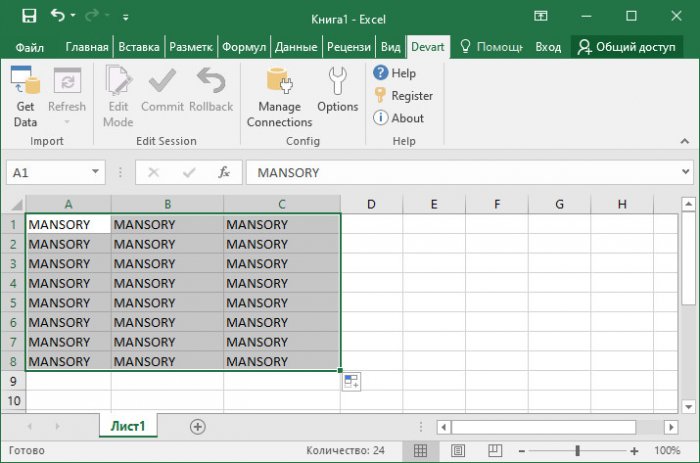
Task: Expand the formula bar with chevron
Action: (685, 172)
